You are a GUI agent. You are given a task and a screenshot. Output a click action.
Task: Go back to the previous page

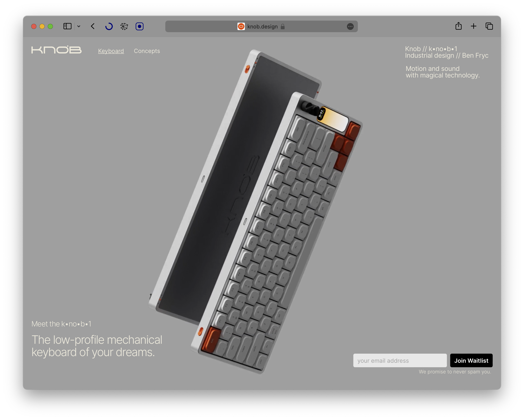pos(93,26)
